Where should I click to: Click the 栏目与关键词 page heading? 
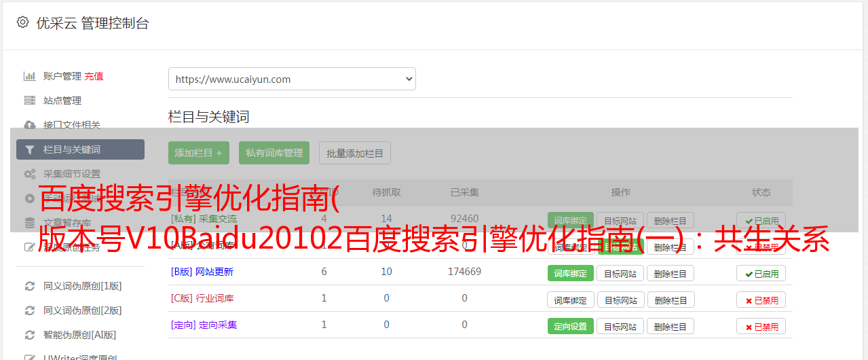209,117
